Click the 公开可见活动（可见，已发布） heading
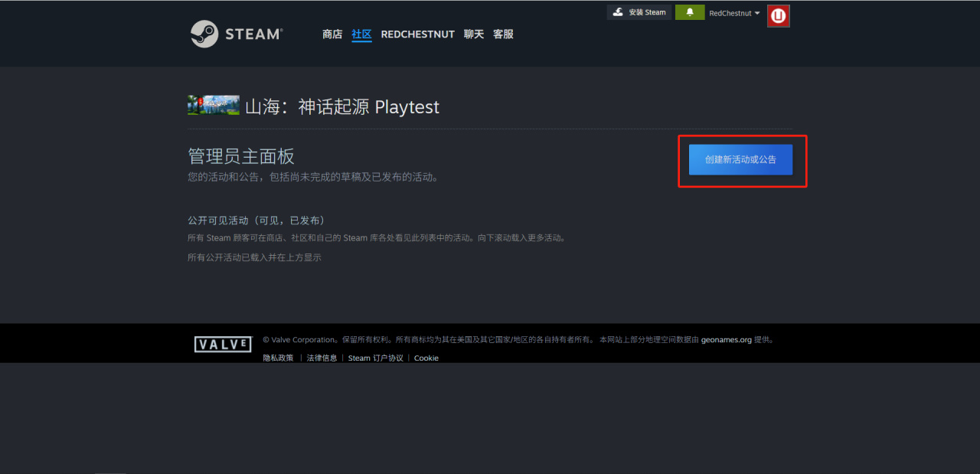Image resolution: width=980 pixels, height=474 pixels. 256,220
